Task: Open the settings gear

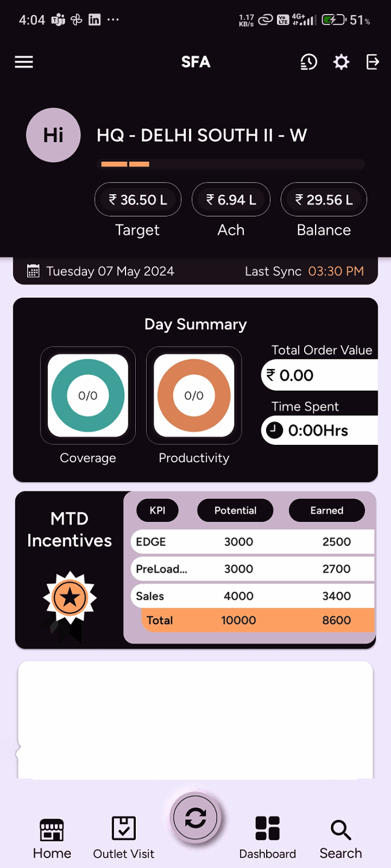Action: [x=341, y=61]
